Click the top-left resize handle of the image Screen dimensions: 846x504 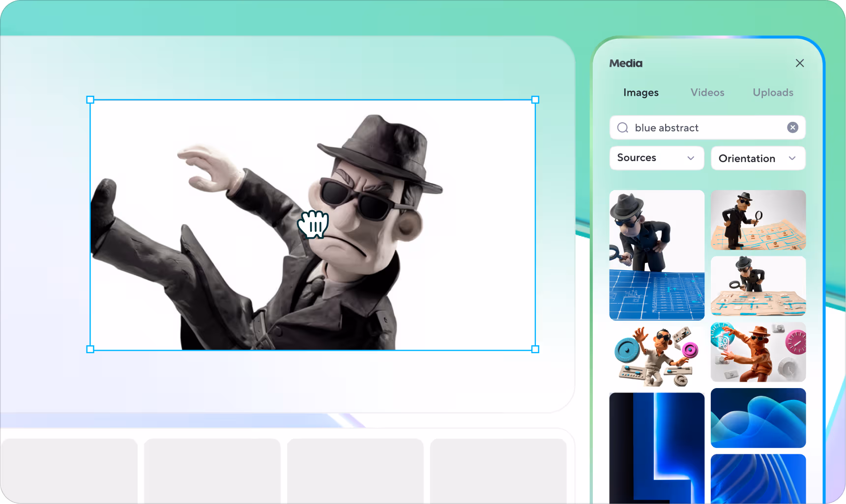coord(90,100)
